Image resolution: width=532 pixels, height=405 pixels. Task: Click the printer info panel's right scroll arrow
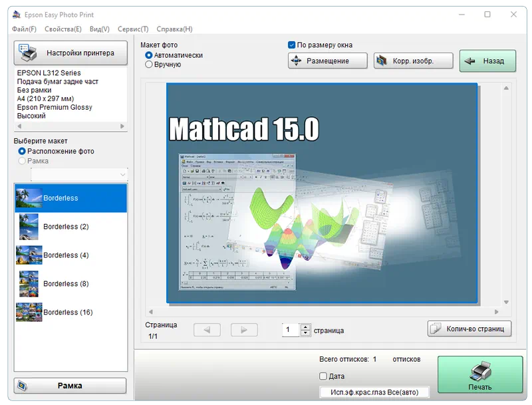(122, 126)
